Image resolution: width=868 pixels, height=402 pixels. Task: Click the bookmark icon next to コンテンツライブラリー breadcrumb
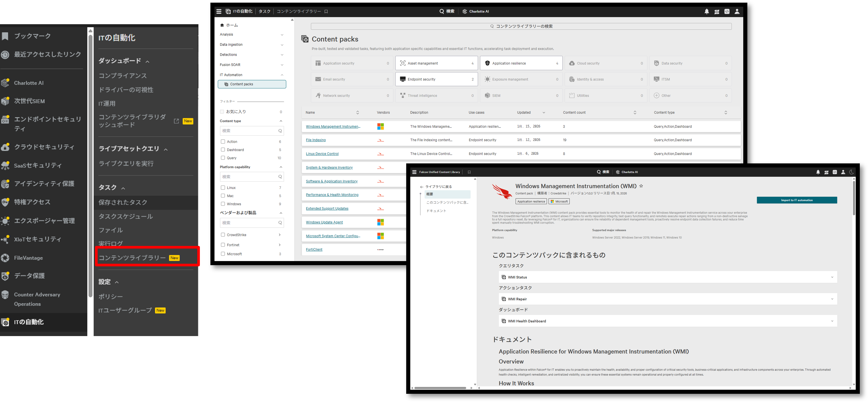[x=326, y=11]
